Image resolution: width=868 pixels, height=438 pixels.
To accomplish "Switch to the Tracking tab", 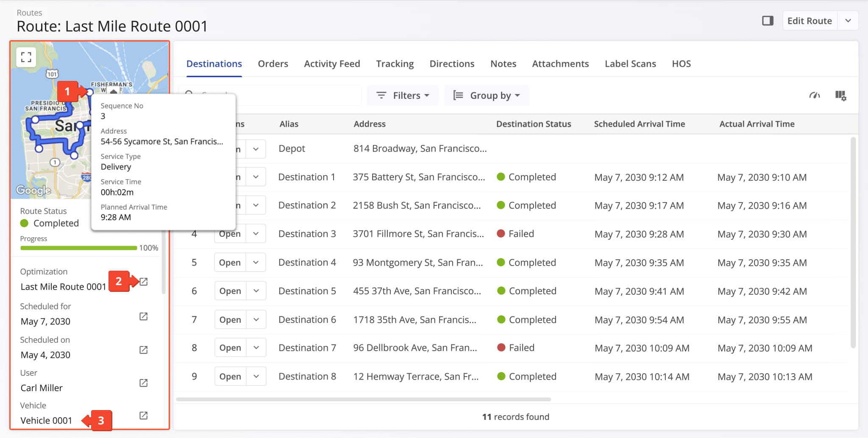I will tap(395, 64).
